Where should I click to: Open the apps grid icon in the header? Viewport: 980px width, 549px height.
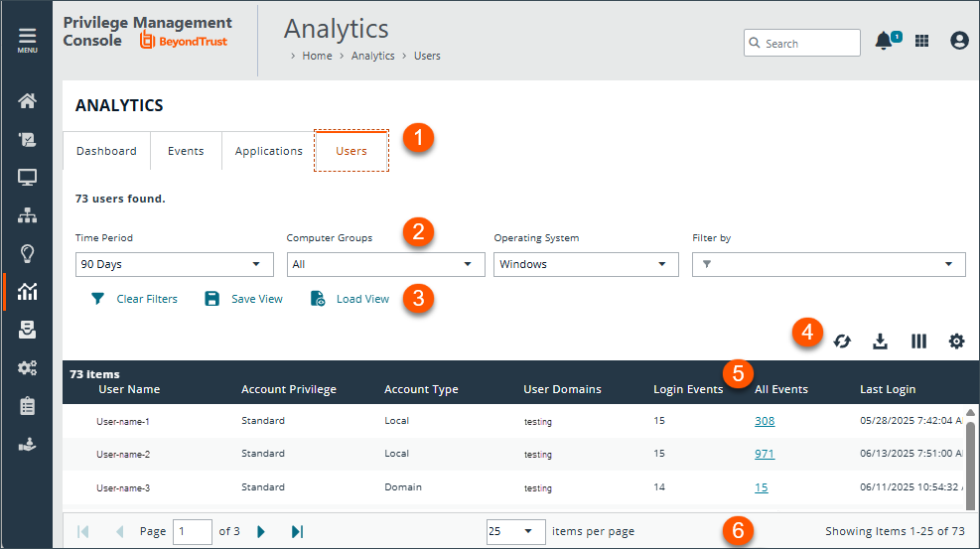click(921, 42)
